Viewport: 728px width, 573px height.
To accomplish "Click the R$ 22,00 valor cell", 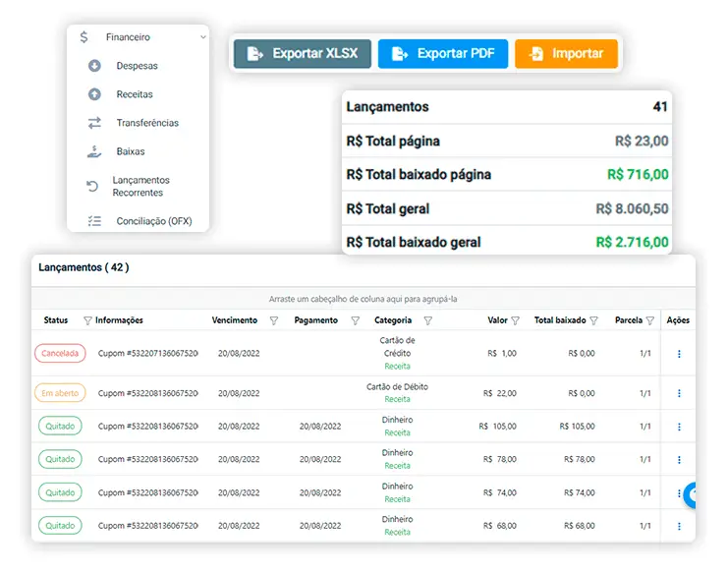I will point(499,393).
